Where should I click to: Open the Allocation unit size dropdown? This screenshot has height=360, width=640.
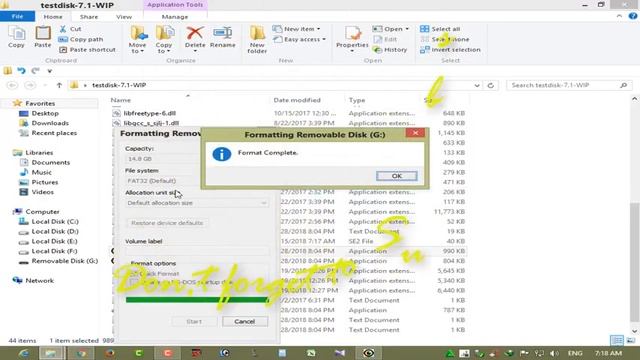coord(197,203)
